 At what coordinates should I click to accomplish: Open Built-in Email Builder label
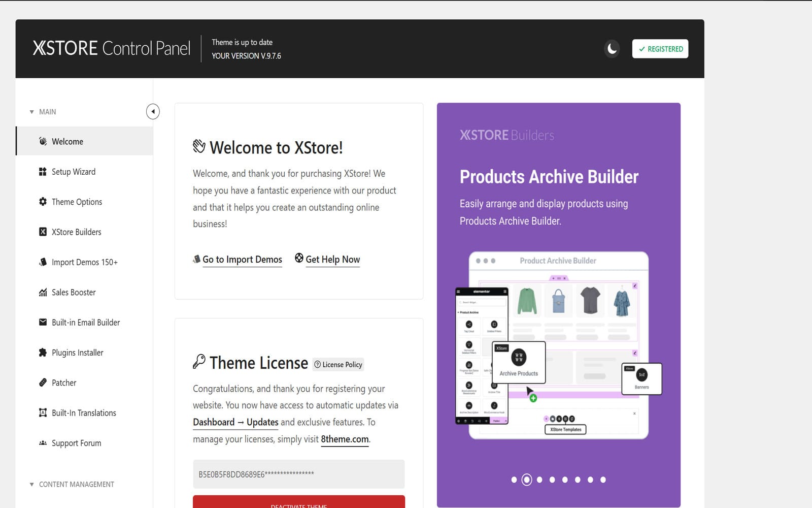tap(86, 323)
